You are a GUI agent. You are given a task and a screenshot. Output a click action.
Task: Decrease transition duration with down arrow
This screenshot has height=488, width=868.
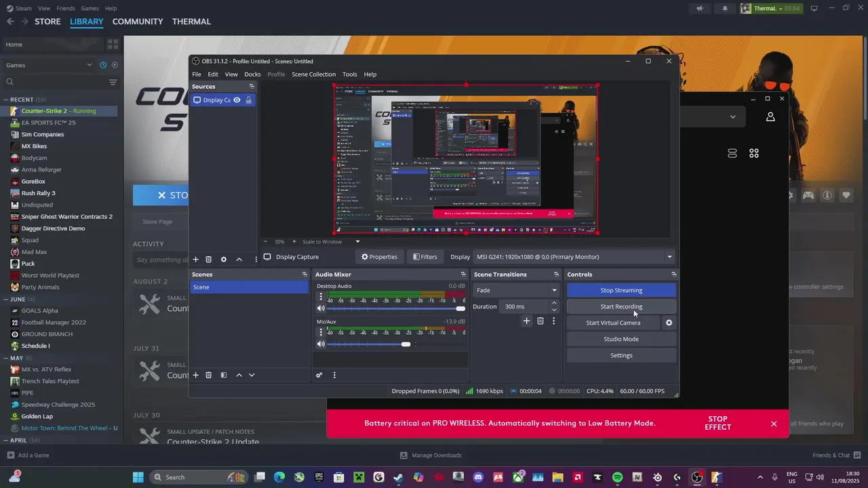pos(554,310)
